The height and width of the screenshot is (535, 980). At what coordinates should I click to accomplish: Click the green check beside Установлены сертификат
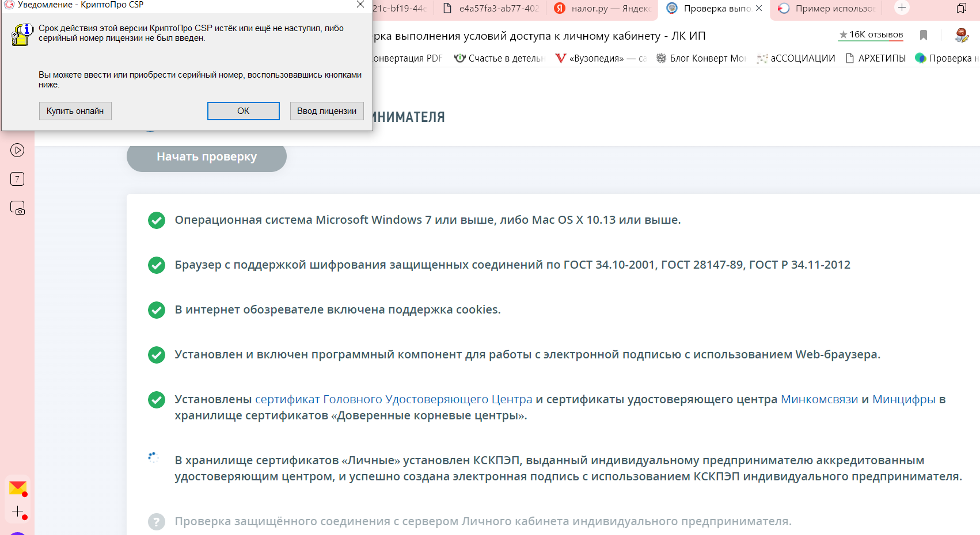(157, 400)
